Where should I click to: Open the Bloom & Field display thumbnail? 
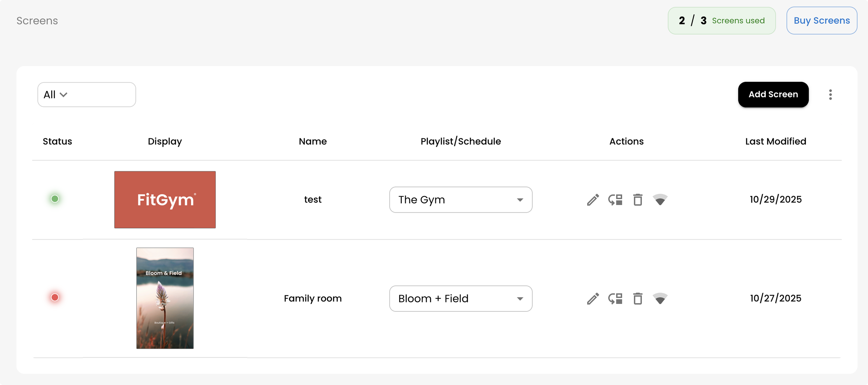tap(165, 298)
